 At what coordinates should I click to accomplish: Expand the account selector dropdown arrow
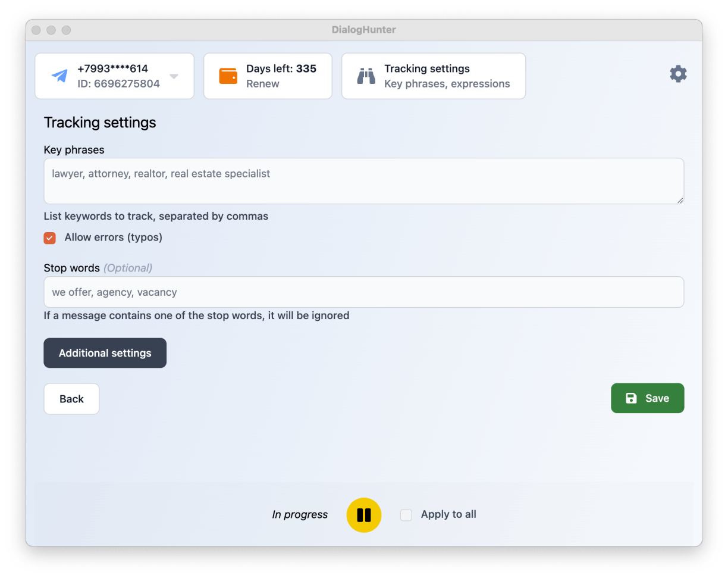click(174, 76)
